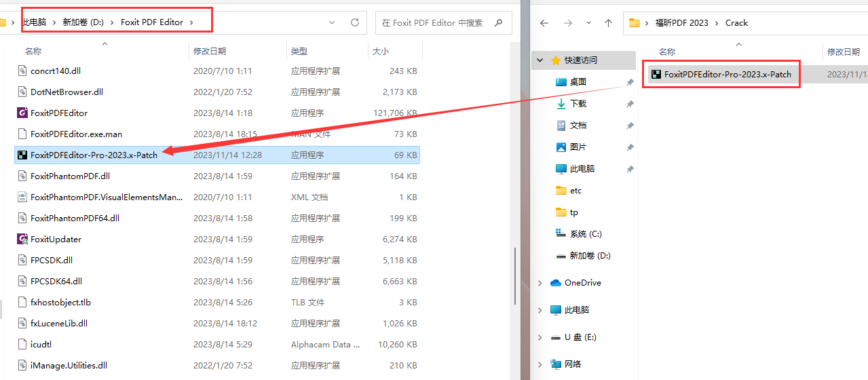The image size is (868, 380).
Task: Click Crack breadcrumb segment
Action: 736,23
